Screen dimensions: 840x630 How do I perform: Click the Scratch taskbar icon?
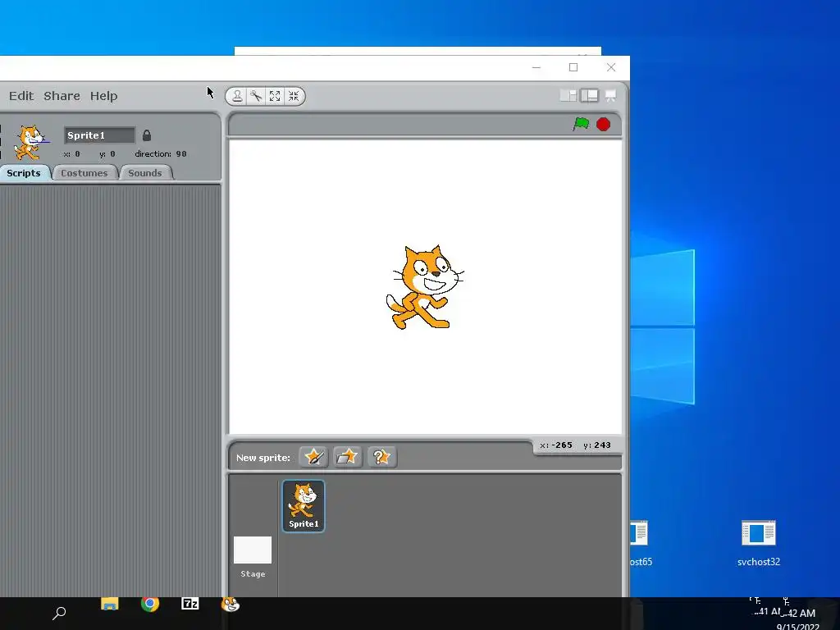231,605
